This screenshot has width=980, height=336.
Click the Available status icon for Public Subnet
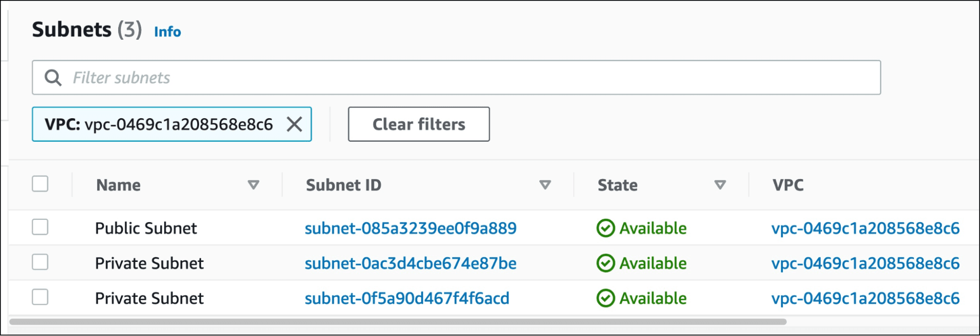tap(606, 228)
